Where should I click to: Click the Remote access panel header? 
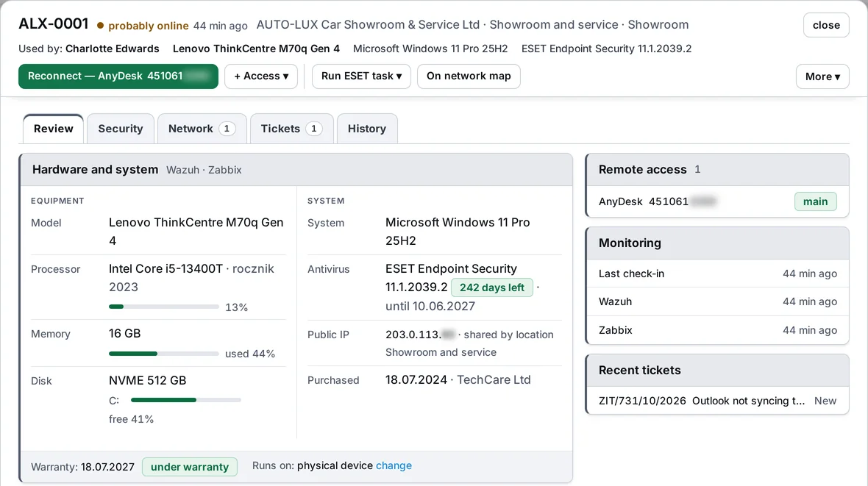point(717,169)
